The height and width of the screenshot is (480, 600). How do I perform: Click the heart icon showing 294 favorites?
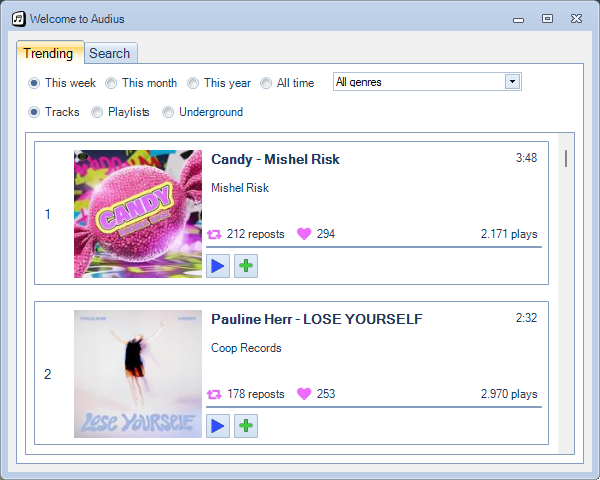(x=304, y=234)
